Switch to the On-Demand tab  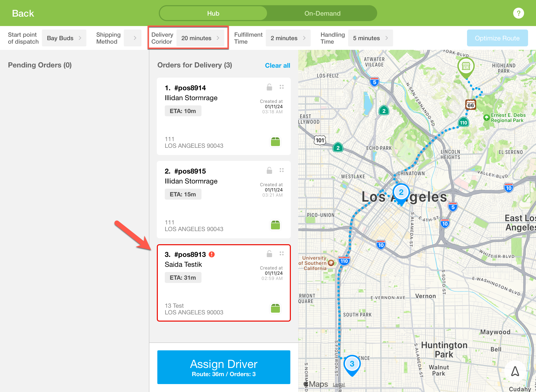pyautogui.click(x=322, y=13)
